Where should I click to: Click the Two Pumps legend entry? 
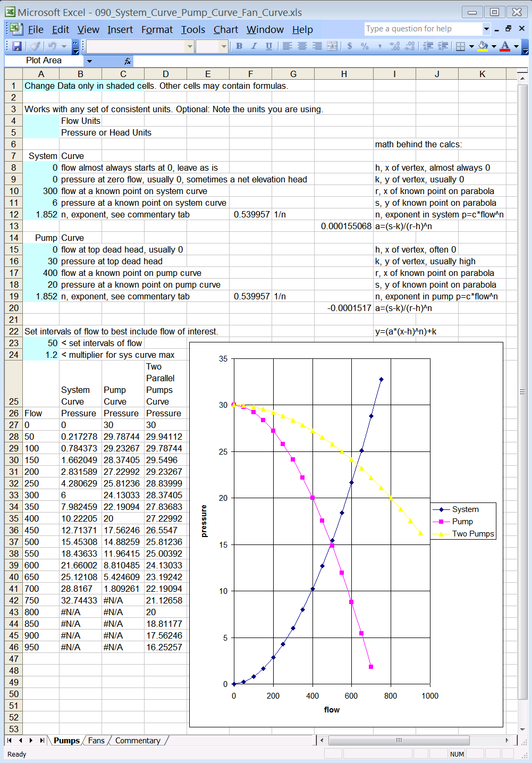pos(463,534)
